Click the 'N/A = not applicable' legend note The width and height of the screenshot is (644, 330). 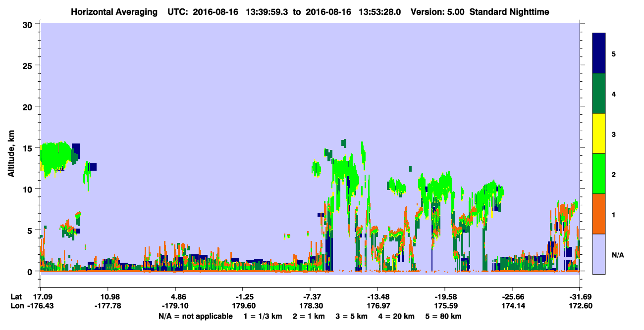(195, 316)
